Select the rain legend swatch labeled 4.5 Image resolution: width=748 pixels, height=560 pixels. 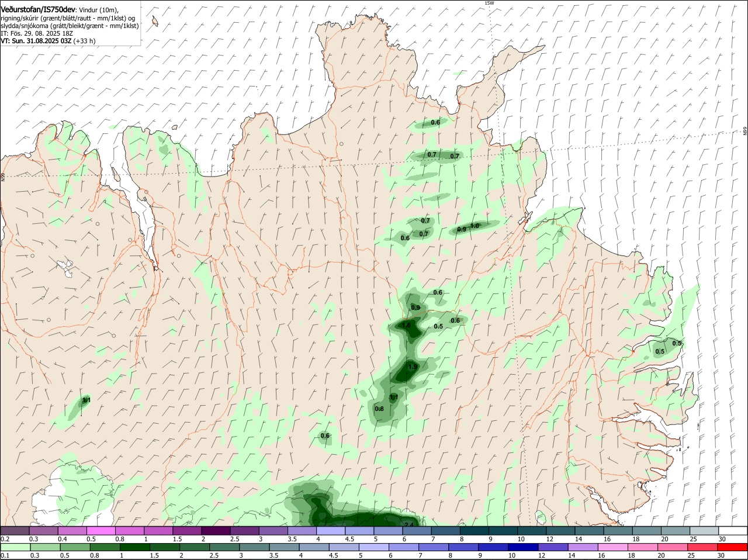[x=343, y=547]
